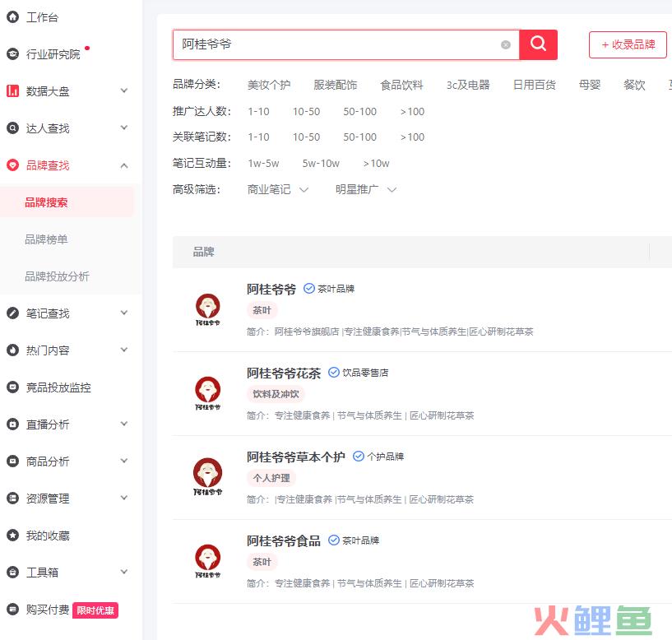Click the 品牌查找 heart icon
672x640 pixels.
[13, 165]
